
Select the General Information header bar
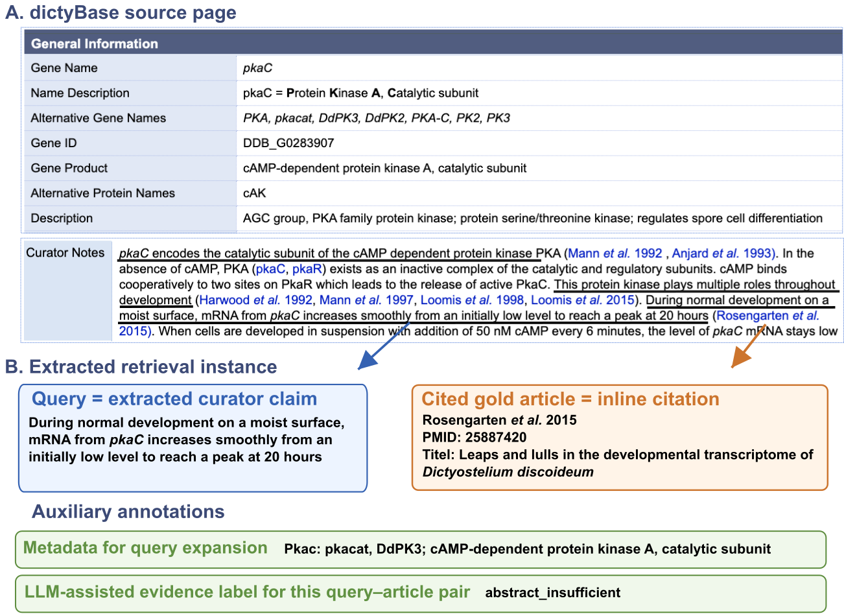tap(433, 43)
